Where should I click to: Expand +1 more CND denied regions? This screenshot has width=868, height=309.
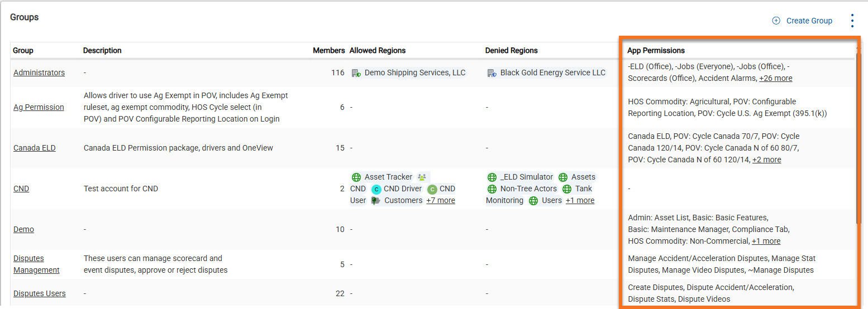(x=580, y=200)
